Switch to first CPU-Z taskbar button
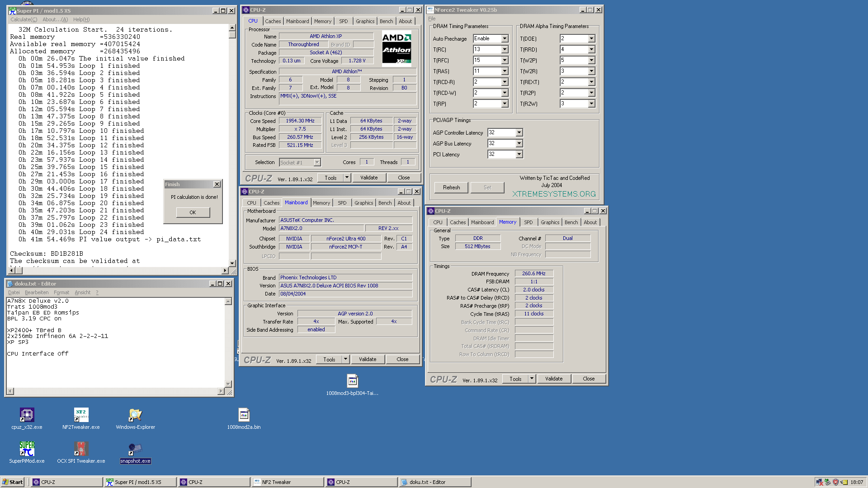 (67, 482)
